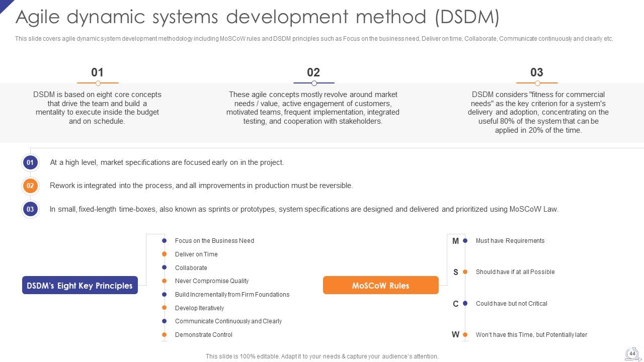Image resolution: width=644 pixels, height=362 pixels.
Task: Click the letter C in MoSCoW list
Action: click(456, 304)
